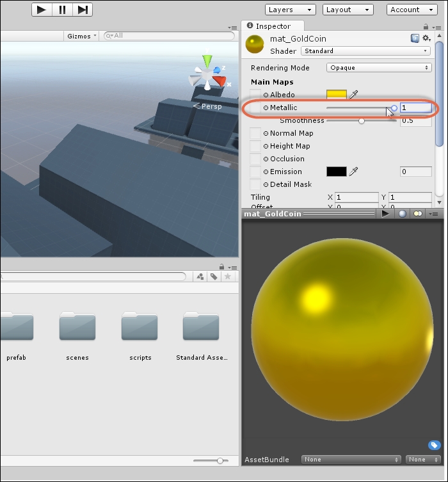Click the Emission intensity value field

point(416,172)
